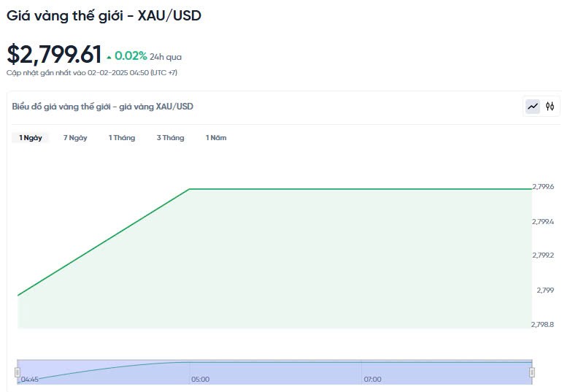This screenshot has height=392, width=562.
Task: Select the 1 Ngày time range tab
Action: (31, 138)
